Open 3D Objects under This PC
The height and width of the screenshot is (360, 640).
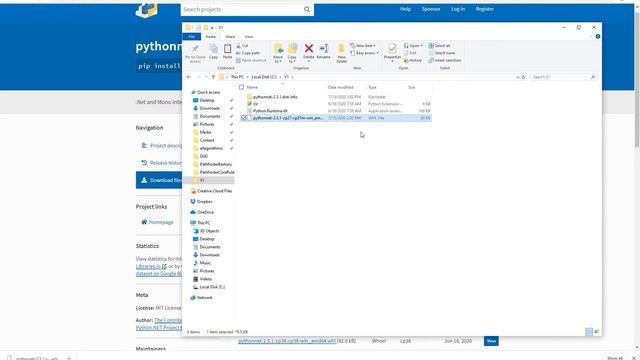tap(206, 231)
